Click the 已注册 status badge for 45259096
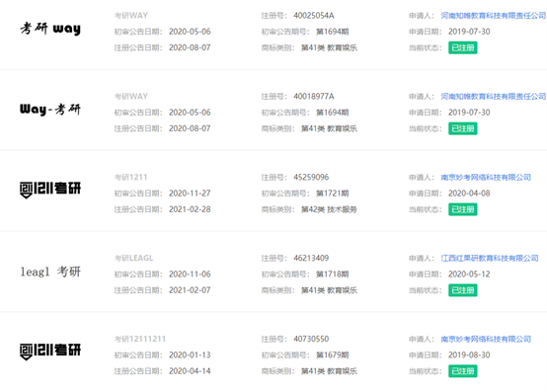 tap(462, 209)
